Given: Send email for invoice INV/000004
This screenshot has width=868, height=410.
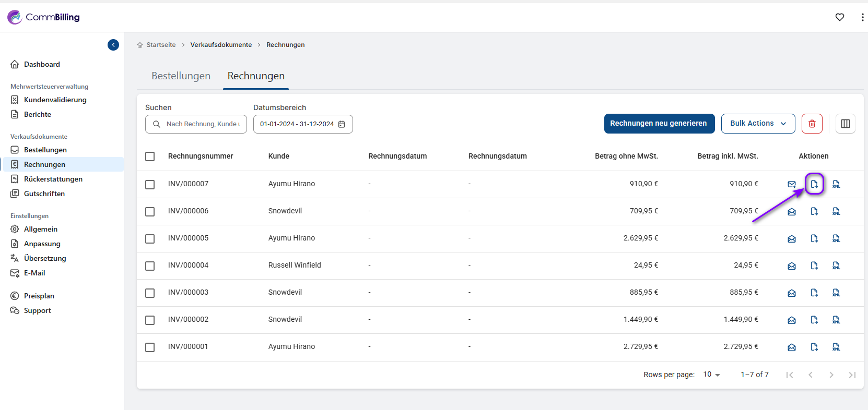Looking at the screenshot, I should pos(792,266).
